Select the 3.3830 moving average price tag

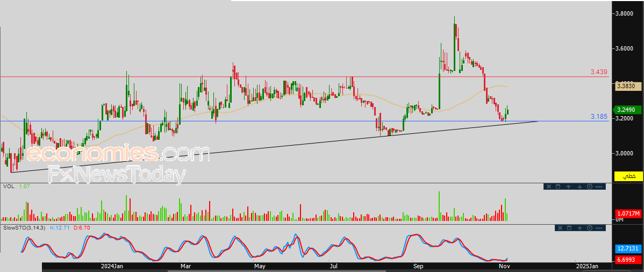(x=627, y=87)
